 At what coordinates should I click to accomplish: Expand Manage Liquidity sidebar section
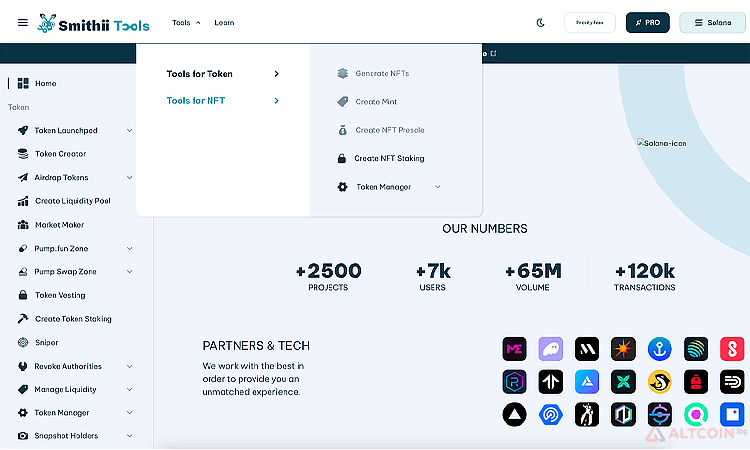(x=129, y=389)
